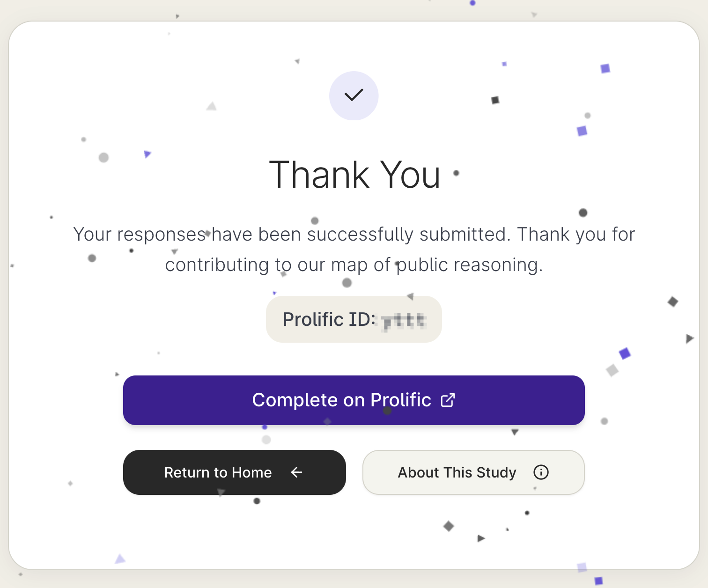
Task: Click the "map of public reasoning" text line
Action: (354, 265)
